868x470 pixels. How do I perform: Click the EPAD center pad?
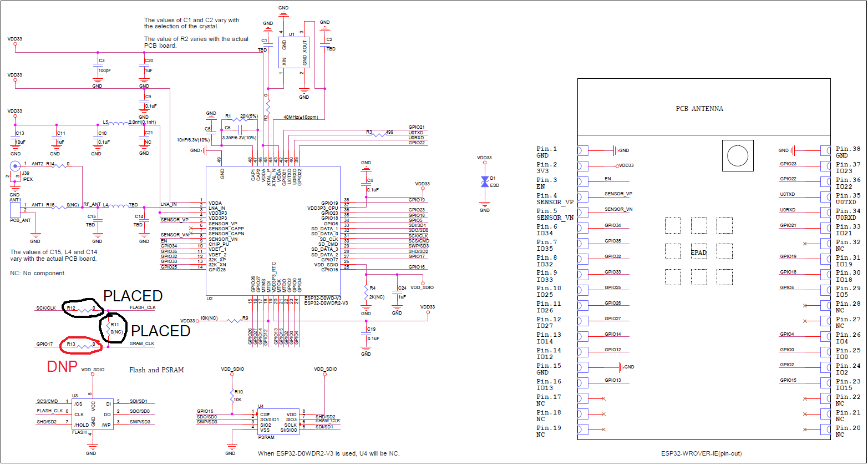[x=699, y=252]
